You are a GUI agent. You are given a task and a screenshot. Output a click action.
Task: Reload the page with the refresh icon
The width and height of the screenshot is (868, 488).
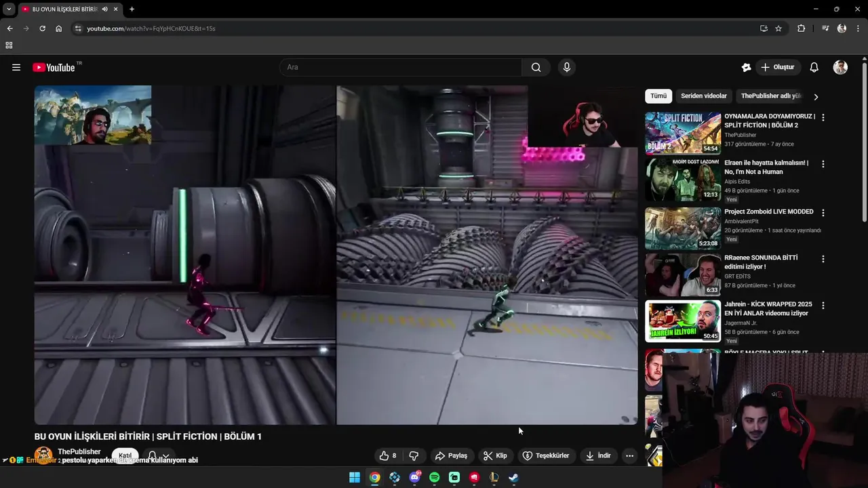coord(42,28)
